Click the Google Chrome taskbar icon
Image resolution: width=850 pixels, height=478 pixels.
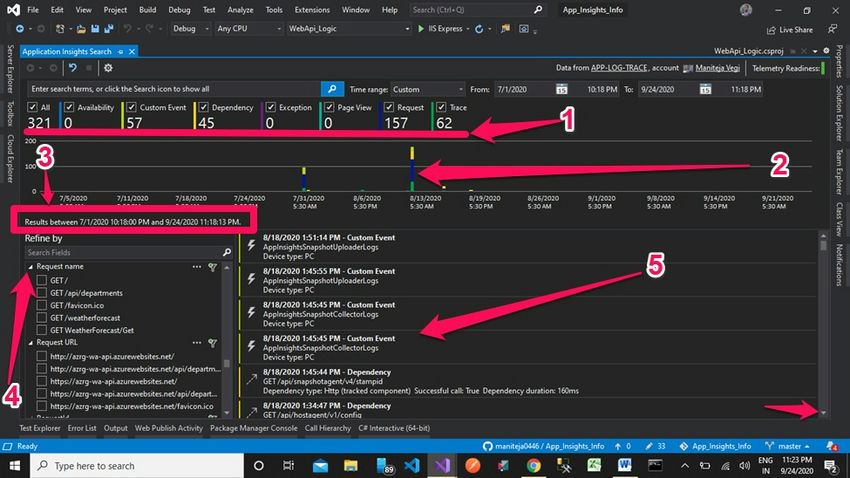click(x=534, y=466)
